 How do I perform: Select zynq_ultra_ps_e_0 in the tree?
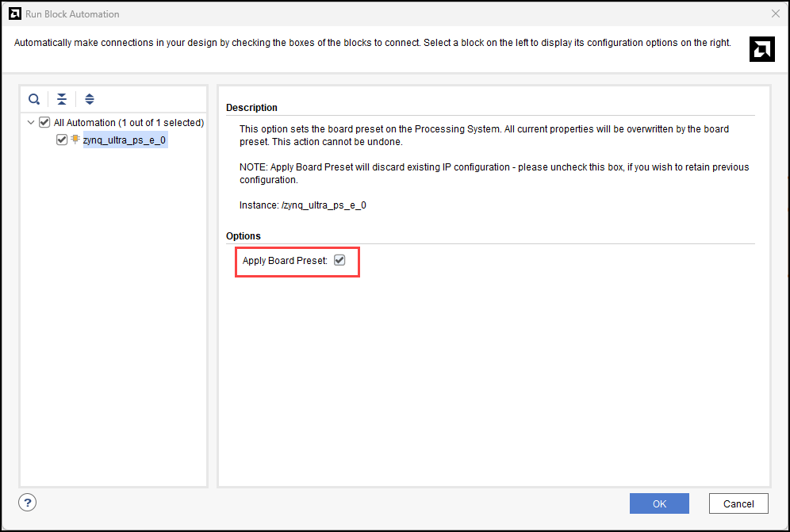pos(125,140)
